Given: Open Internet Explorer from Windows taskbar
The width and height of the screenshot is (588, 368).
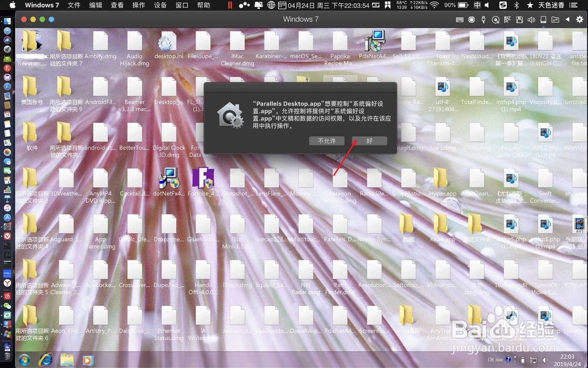Looking at the screenshot, I should pyautogui.click(x=46, y=360).
